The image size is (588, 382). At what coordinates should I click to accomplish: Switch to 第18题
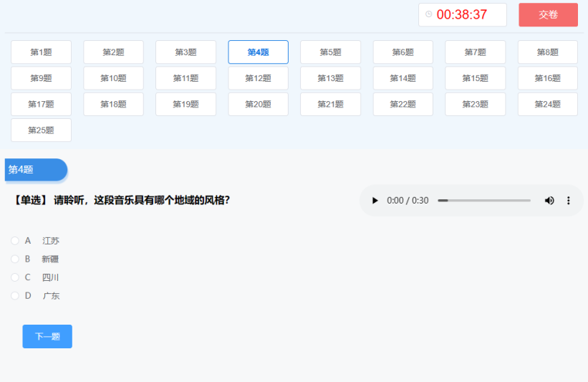[x=113, y=104]
